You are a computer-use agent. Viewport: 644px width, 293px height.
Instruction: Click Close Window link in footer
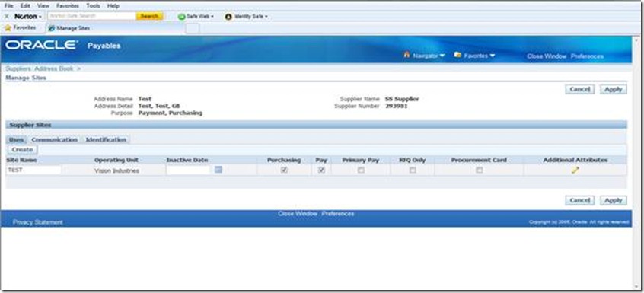[x=298, y=214]
